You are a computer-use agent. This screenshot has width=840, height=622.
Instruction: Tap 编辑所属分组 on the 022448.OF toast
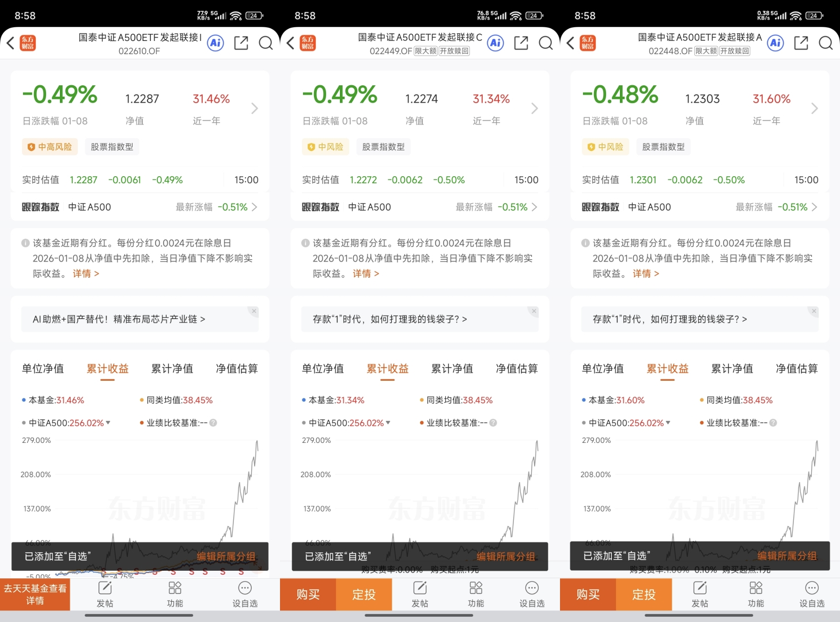click(x=787, y=556)
